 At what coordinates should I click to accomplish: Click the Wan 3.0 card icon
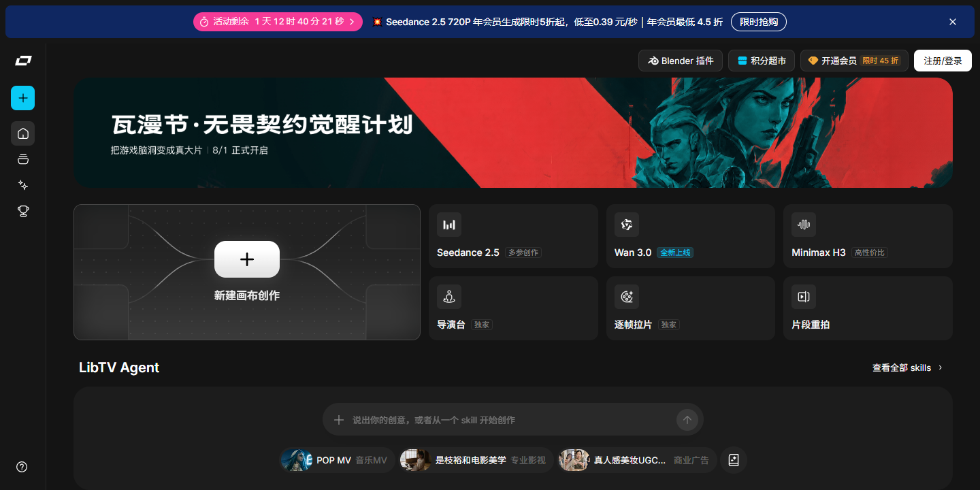click(x=627, y=225)
